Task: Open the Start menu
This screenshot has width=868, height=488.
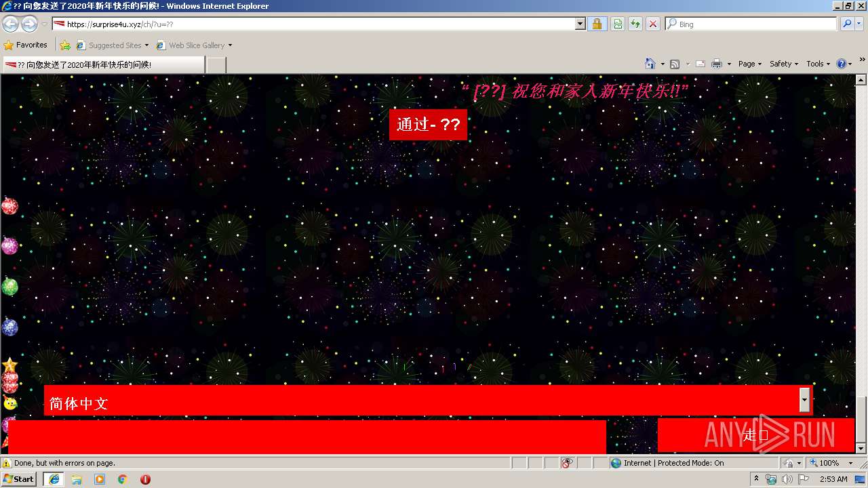Action: [x=18, y=479]
